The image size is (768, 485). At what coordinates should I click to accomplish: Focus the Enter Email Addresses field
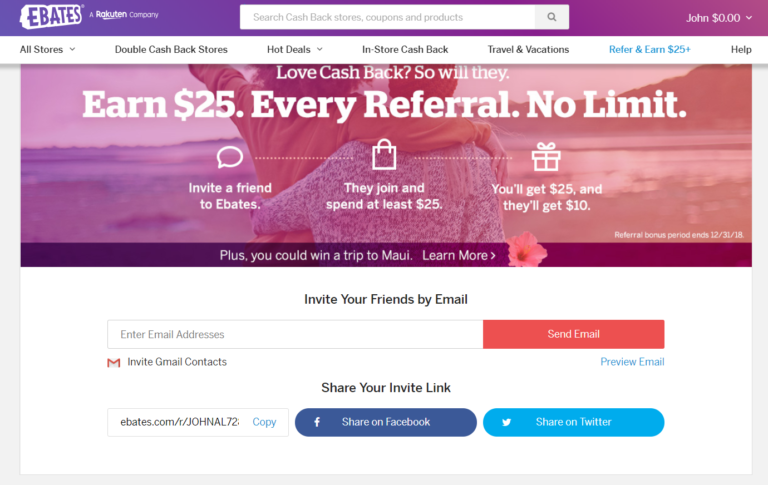tap(295, 334)
